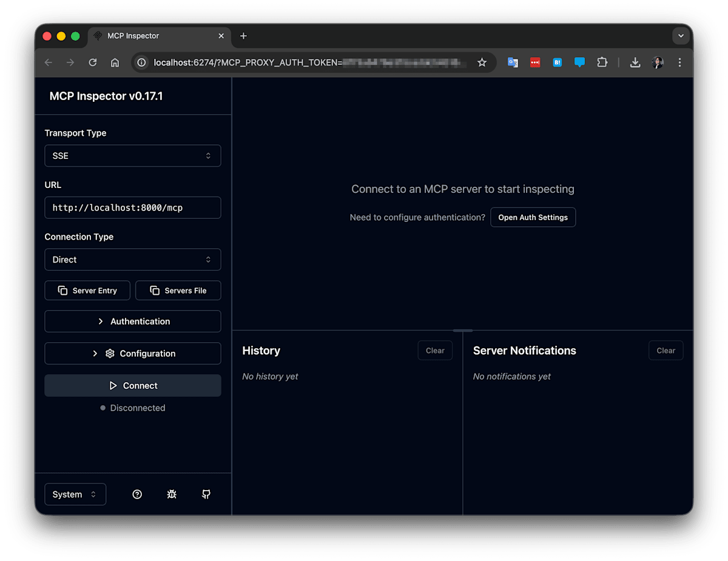
Task: Open the tab search dropdown arrow
Action: coord(681,36)
